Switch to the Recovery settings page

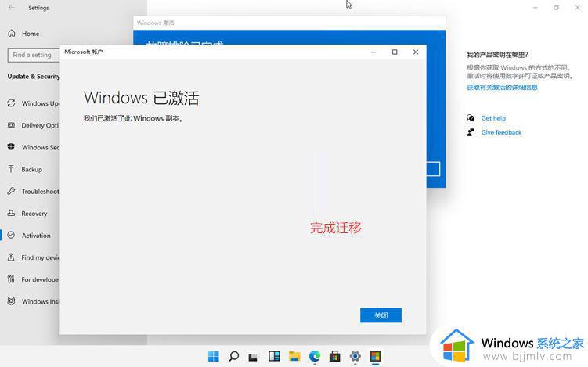pos(34,214)
